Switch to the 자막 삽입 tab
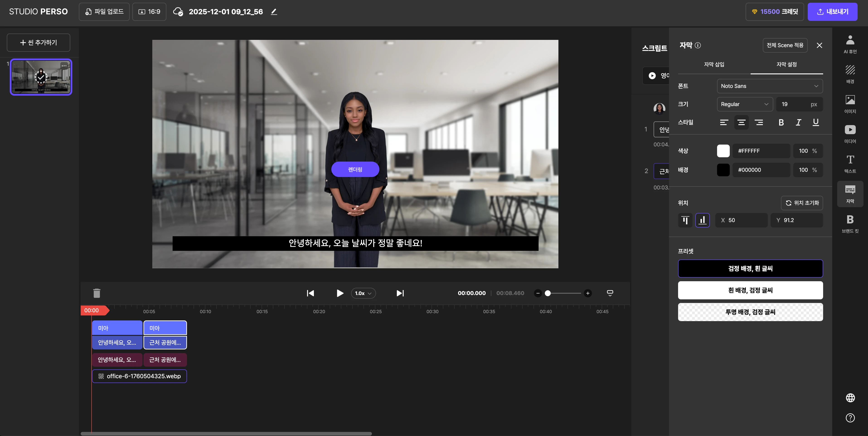 pos(714,64)
